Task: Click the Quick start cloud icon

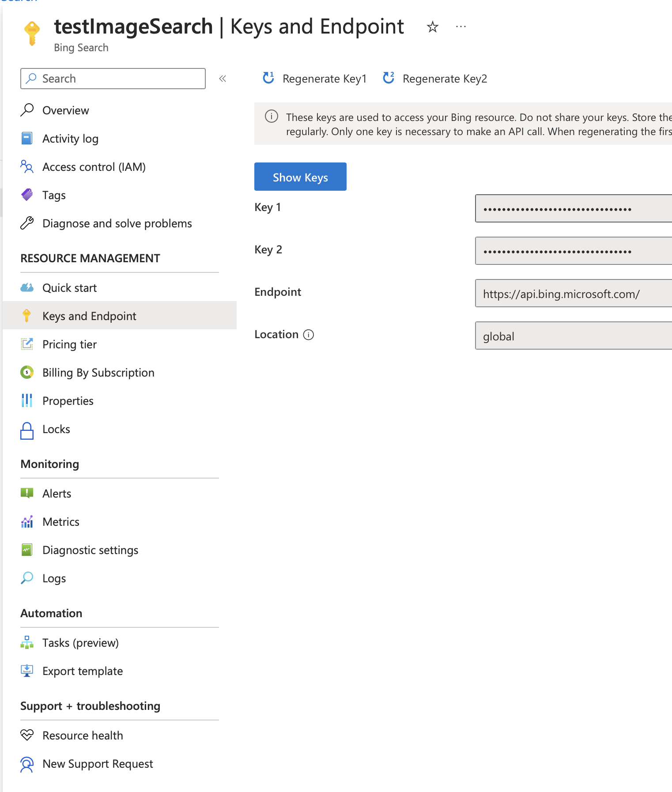Action: pyautogui.click(x=27, y=287)
